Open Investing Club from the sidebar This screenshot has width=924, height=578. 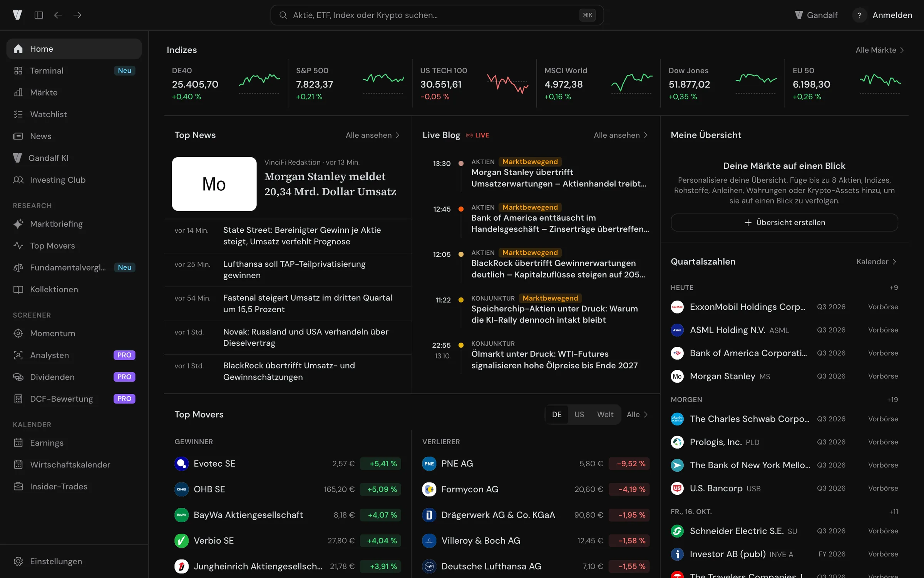click(74, 180)
